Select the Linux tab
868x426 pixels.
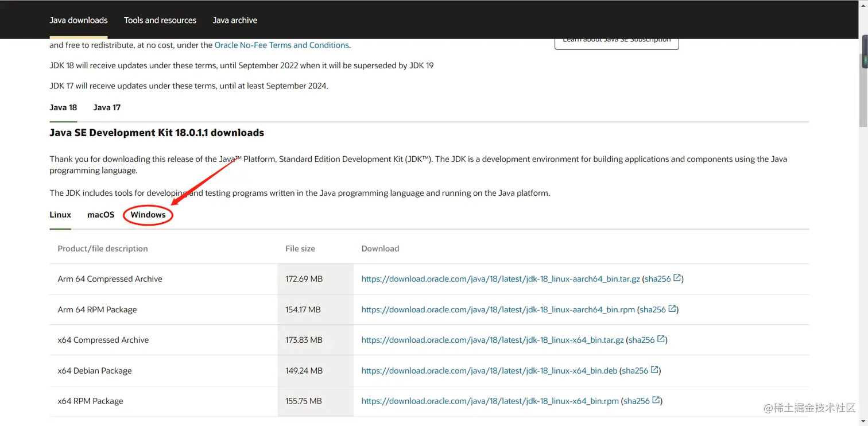pyautogui.click(x=60, y=215)
